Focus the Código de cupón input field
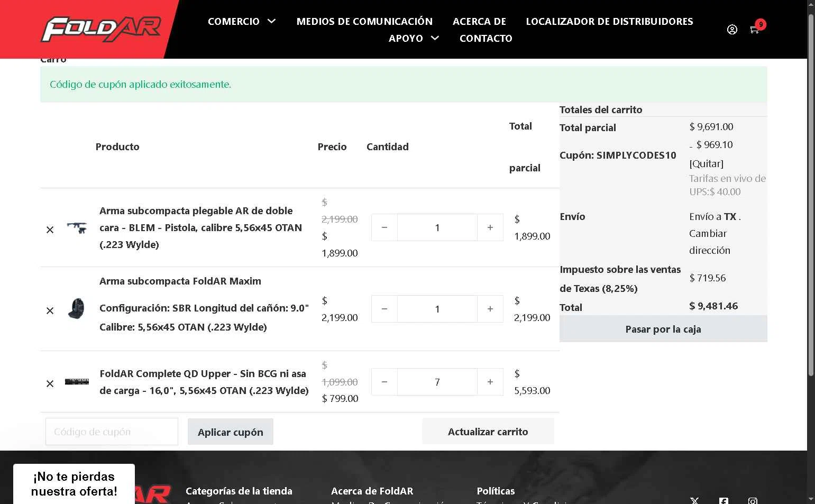815x504 pixels. point(112,432)
